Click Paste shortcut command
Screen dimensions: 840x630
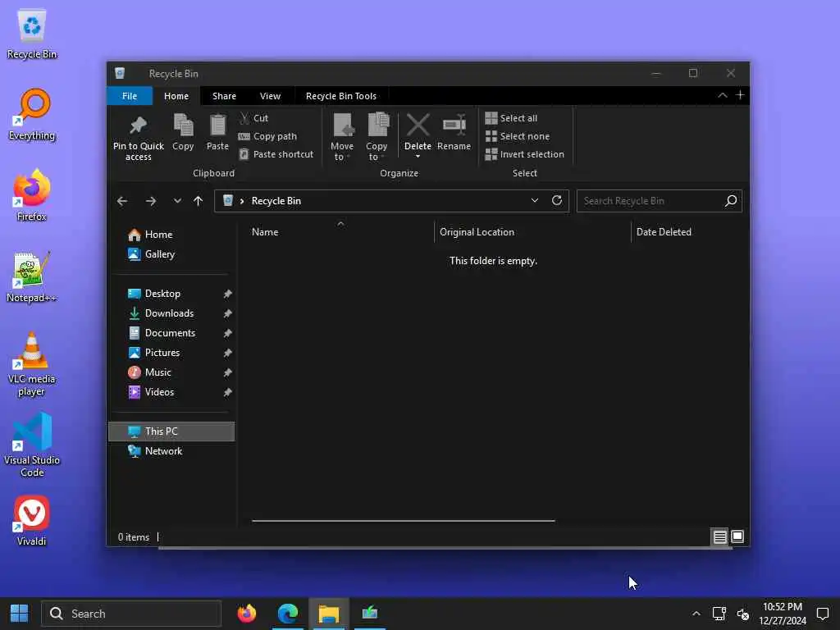click(276, 154)
